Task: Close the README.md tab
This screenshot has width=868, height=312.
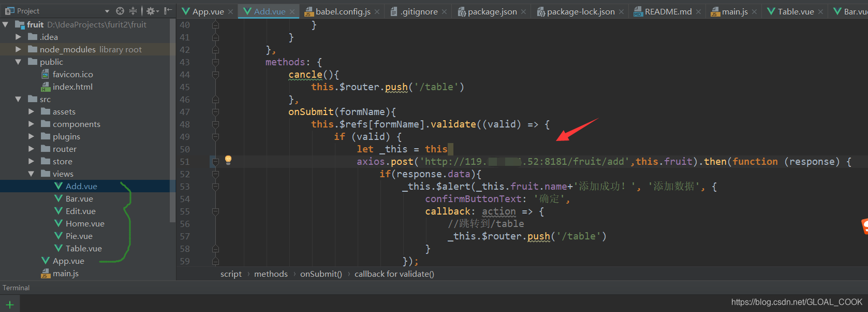Action: pyautogui.click(x=699, y=12)
